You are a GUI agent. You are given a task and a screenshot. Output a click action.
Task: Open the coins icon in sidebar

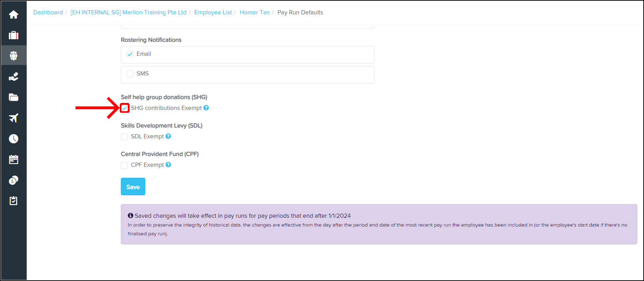pos(13,180)
